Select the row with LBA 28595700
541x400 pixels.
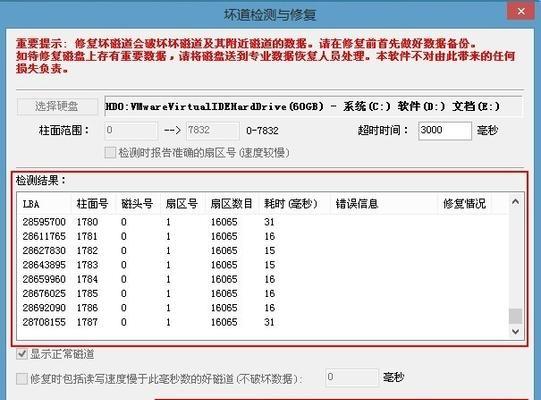pyautogui.click(x=264, y=222)
